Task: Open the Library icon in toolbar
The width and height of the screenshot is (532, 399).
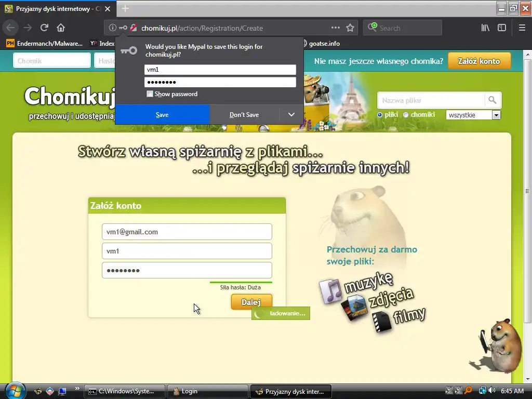Action: pyautogui.click(x=486, y=28)
